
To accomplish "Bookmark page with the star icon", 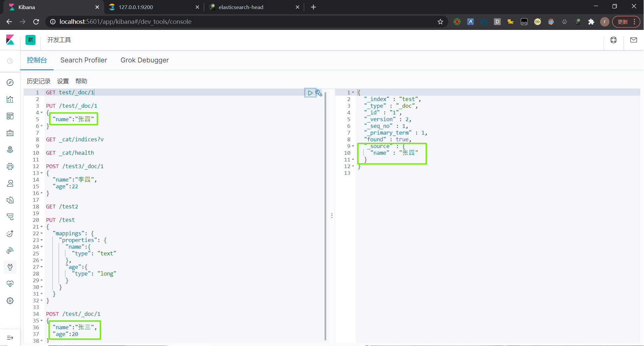I will point(441,22).
